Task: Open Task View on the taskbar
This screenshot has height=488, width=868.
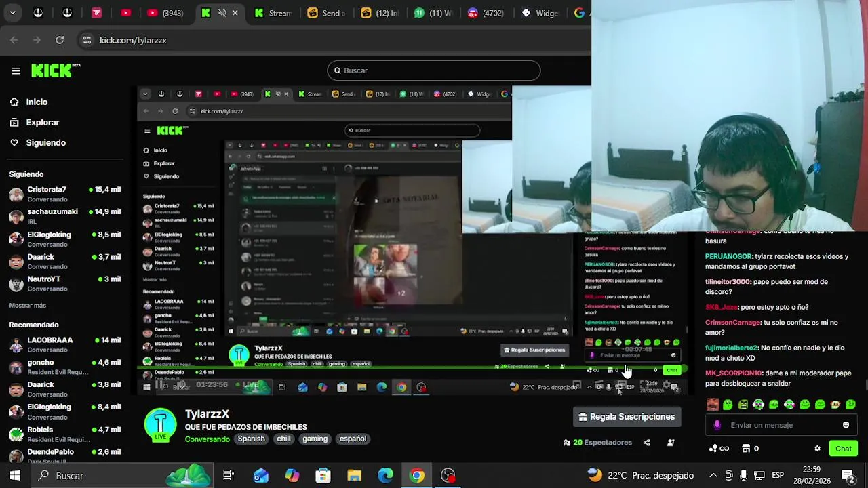Action: [x=229, y=475]
